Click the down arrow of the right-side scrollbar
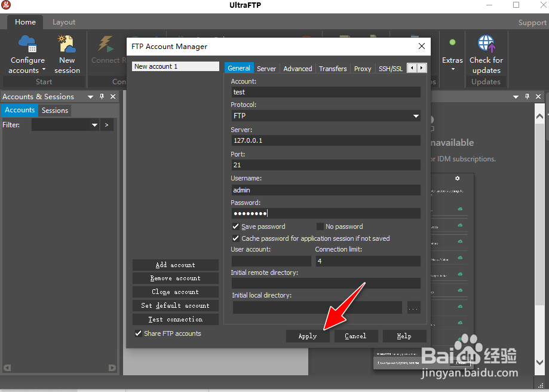Viewport: 549px width, 392px height. click(x=539, y=362)
